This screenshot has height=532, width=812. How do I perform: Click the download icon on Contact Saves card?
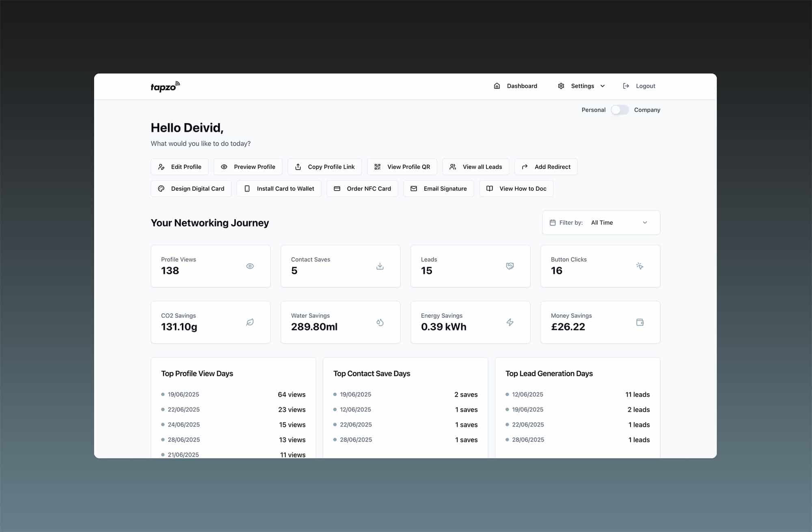[x=380, y=266]
